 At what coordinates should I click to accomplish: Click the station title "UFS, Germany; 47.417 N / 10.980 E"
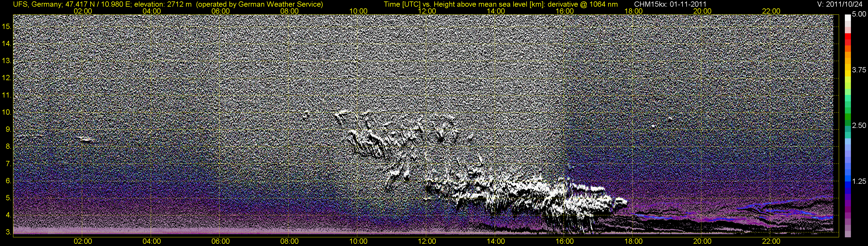point(72,4)
